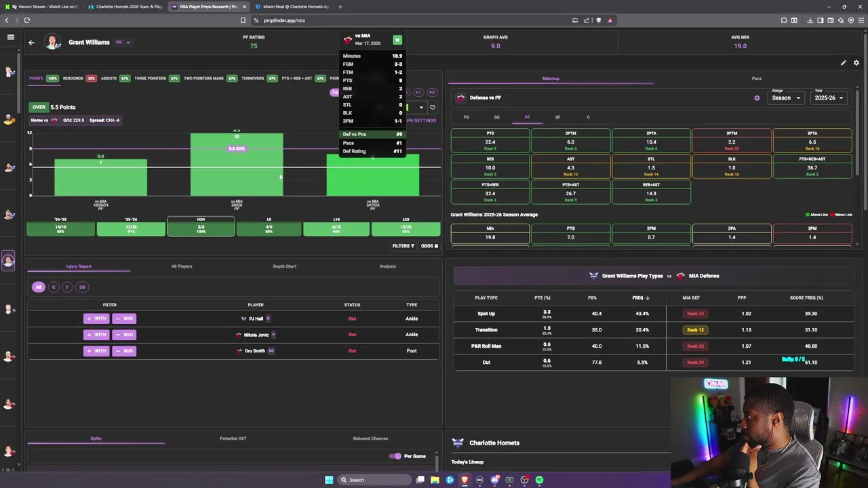Image resolution: width=868 pixels, height=488 pixels.
Task: Click the taskbar Search box
Action: (374, 480)
